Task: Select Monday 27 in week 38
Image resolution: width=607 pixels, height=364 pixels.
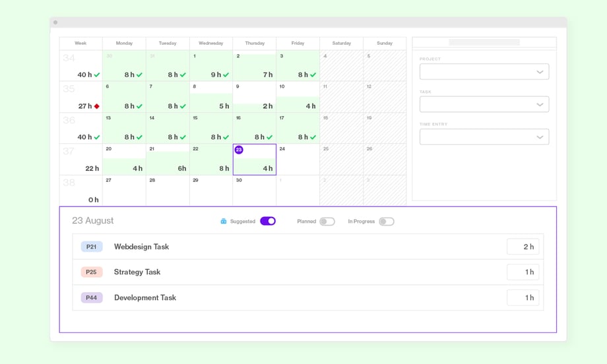Action: click(124, 191)
